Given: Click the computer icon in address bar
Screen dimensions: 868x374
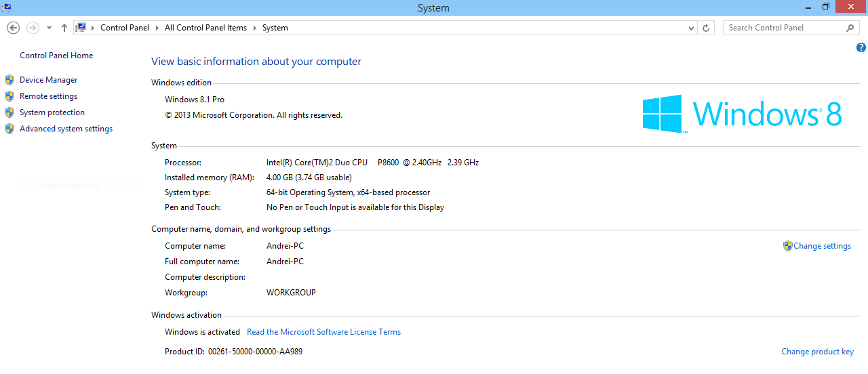Looking at the screenshot, I should pyautogui.click(x=81, y=28).
